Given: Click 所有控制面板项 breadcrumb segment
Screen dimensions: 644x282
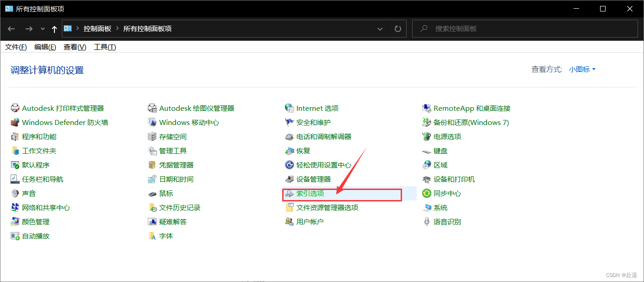Looking at the screenshot, I should coord(148,29).
